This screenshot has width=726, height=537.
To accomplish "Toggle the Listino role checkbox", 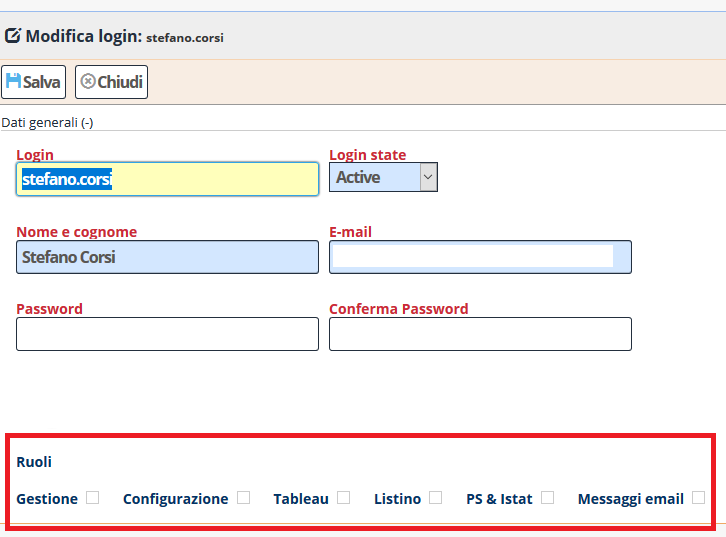I will (436, 498).
